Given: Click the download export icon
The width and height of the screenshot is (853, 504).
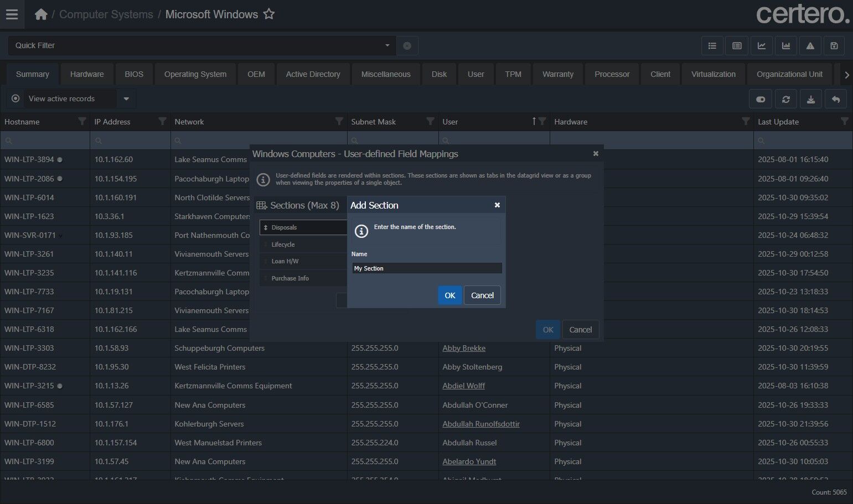Looking at the screenshot, I should click(811, 99).
